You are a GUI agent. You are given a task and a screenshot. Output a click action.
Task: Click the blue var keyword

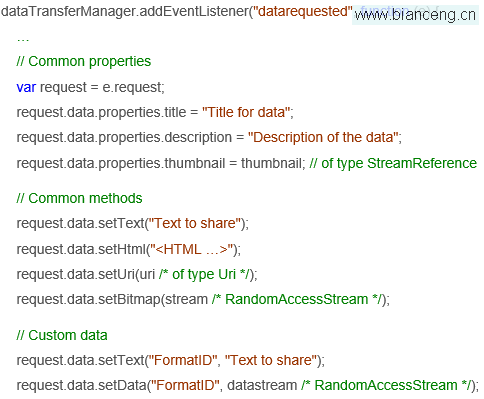coord(26,87)
